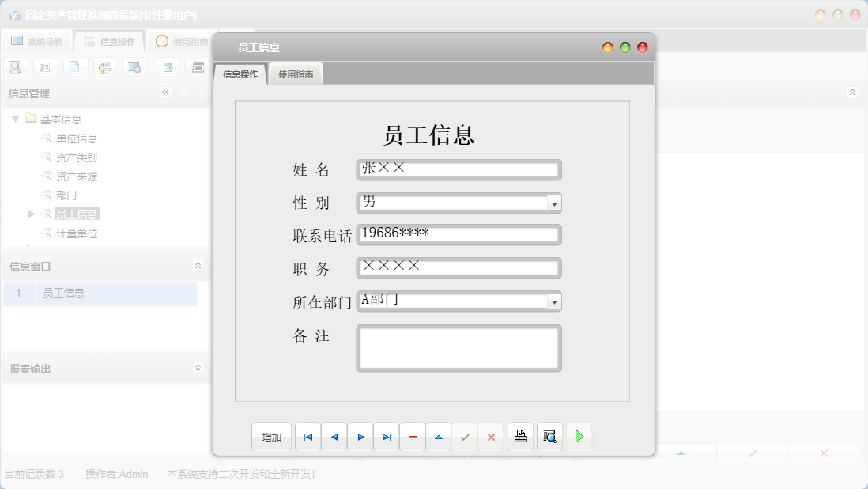Delete the current record with minus button
The image size is (868, 489).
pyautogui.click(x=412, y=436)
